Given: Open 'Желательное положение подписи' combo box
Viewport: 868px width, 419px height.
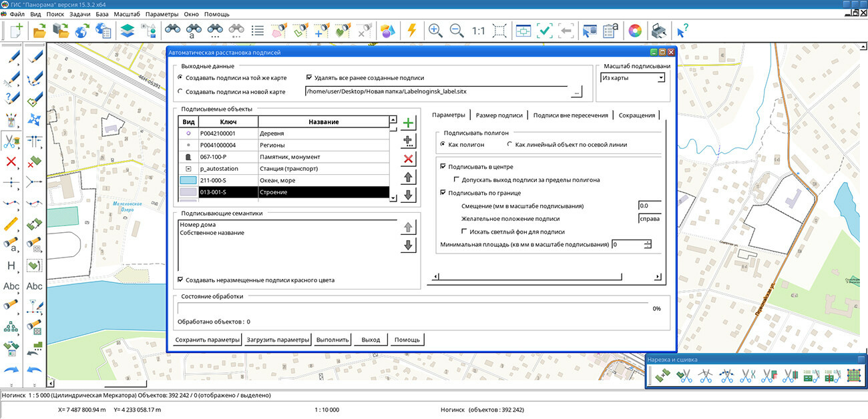Looking at the screenshot, I should (x=649, y=219).
